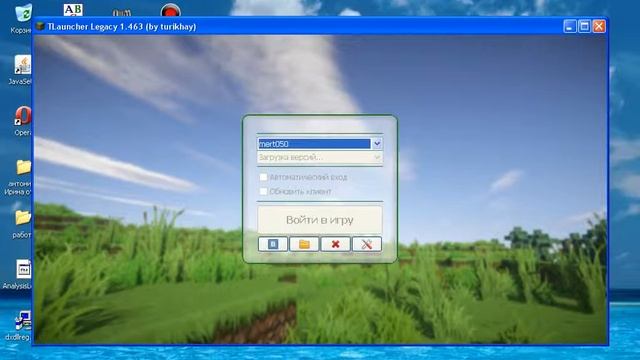Open the username dropdown arrow next to mert050
640x360 pixels.
(377, 144)
